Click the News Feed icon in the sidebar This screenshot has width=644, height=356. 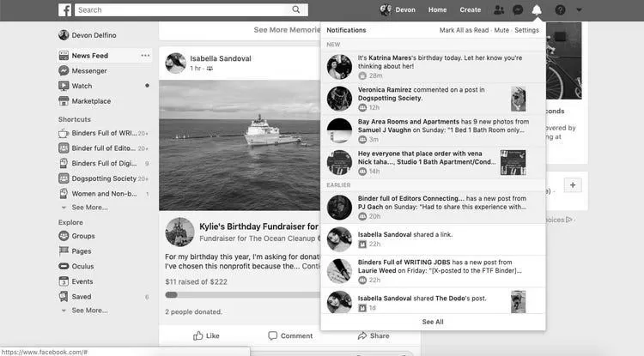(x=64, y=56)
